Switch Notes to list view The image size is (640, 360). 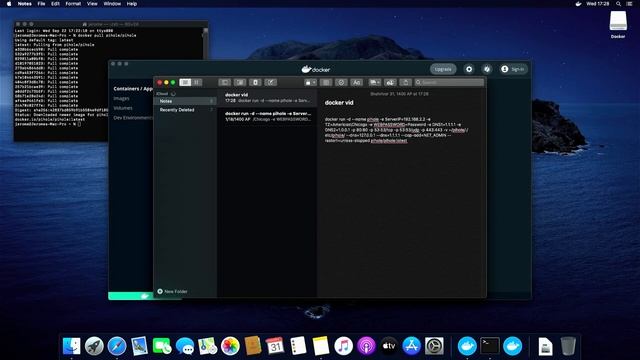click(185, 82)
